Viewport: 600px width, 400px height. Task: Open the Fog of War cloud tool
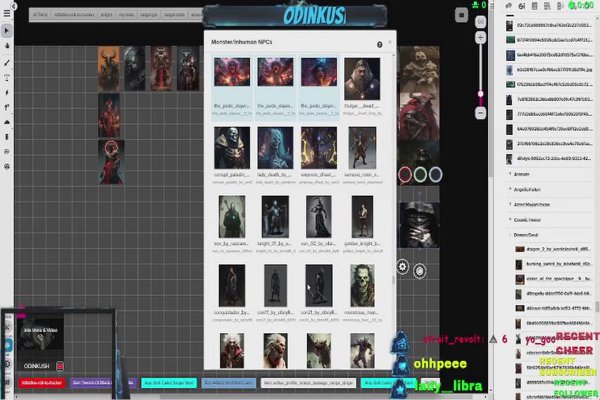pyautogui.click(x=7, y=122)
